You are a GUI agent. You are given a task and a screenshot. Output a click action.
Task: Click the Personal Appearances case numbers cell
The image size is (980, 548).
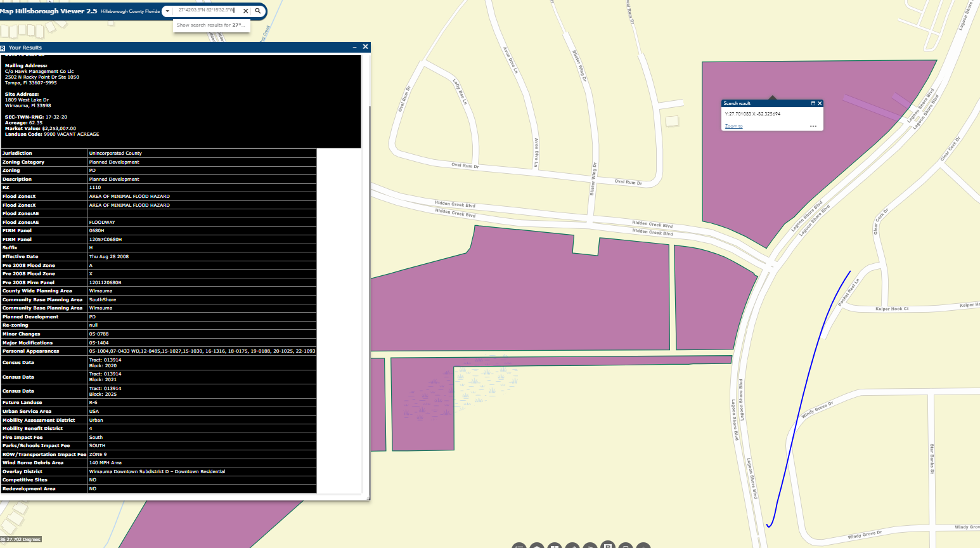click(202, 351)
